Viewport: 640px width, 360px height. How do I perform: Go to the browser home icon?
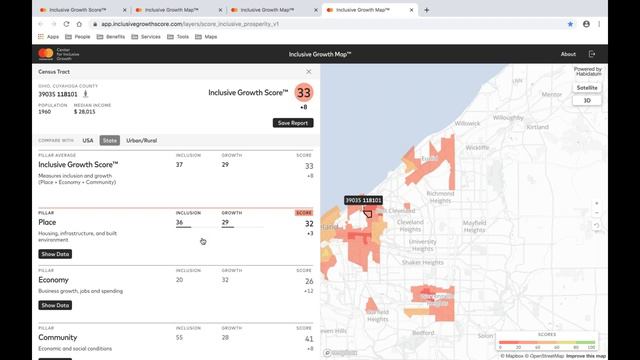79,24
